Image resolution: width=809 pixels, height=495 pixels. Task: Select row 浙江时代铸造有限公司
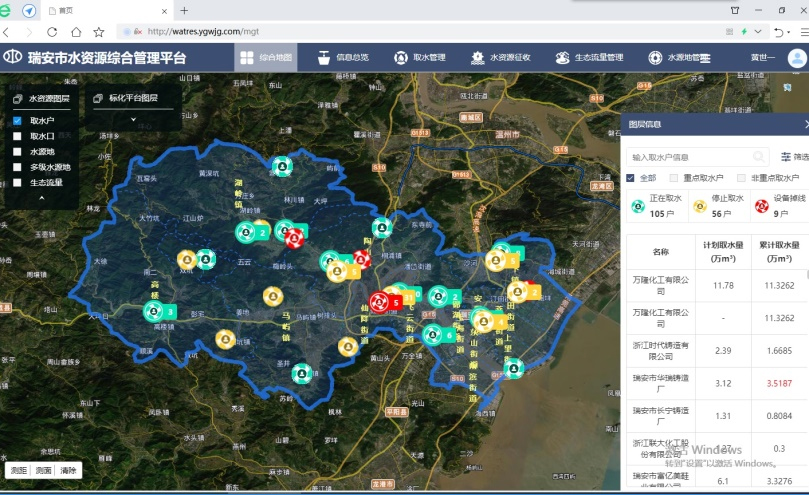718,350
